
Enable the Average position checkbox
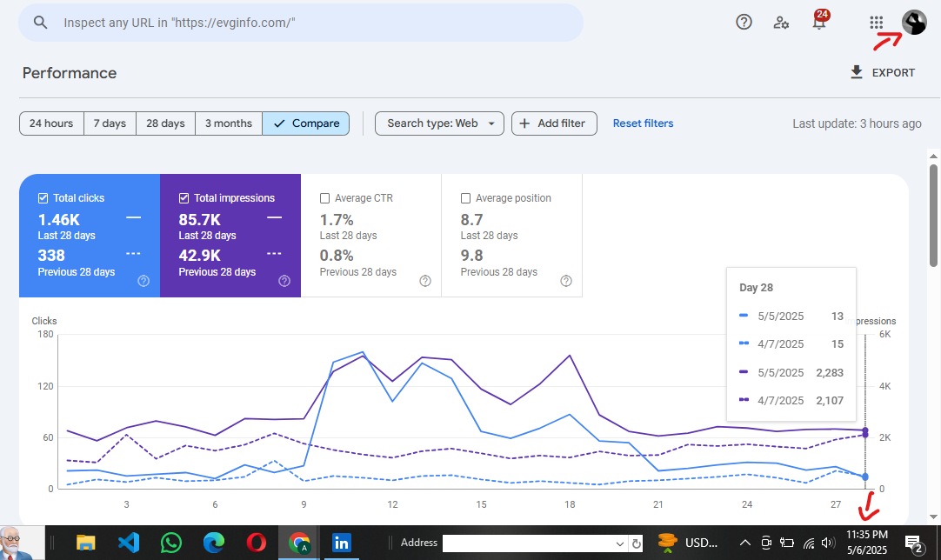[x=465, y=198]
